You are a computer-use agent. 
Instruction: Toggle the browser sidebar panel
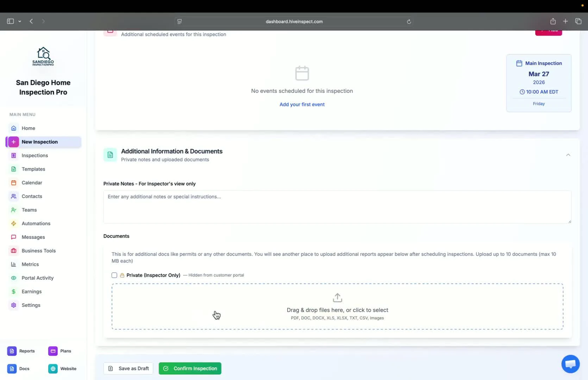pyautogui.click(x=10, y=21)
